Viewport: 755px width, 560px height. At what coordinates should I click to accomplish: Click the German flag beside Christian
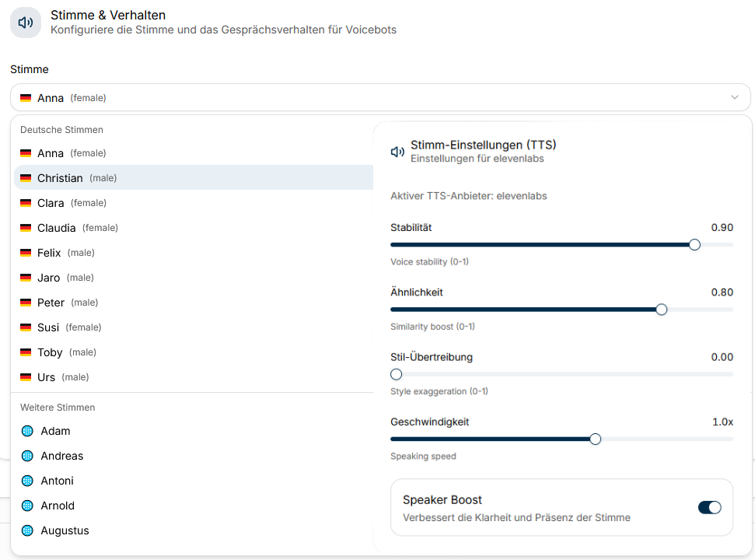26,178
